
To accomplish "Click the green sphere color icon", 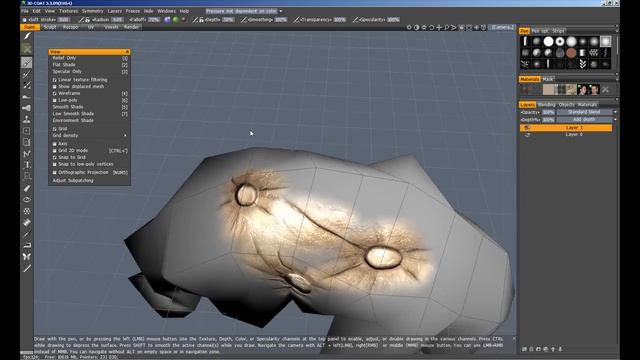I will 176,19.
